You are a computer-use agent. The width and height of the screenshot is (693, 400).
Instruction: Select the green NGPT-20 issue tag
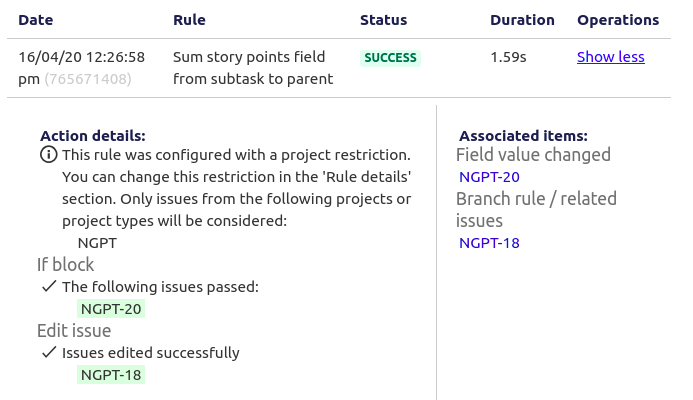111,309
